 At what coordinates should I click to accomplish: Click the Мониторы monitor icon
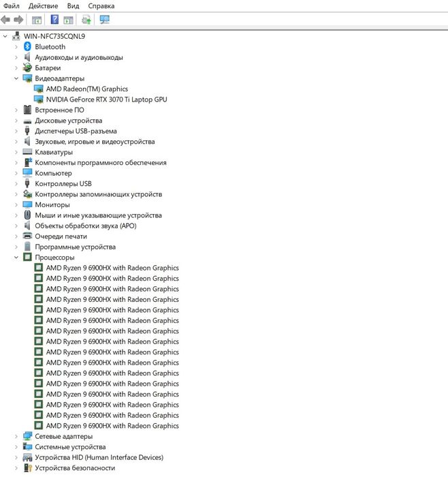pos(27,204)
